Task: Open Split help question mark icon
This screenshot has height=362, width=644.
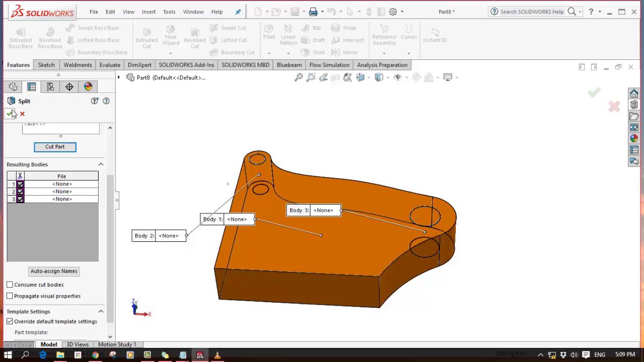Action: [x=106, y=101]
